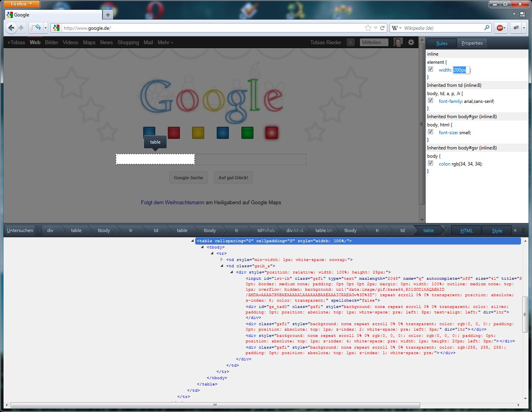Viewport: 532px width, 412px height.
Task: Select the td#sftab breadcrumb
Action: 266,230
